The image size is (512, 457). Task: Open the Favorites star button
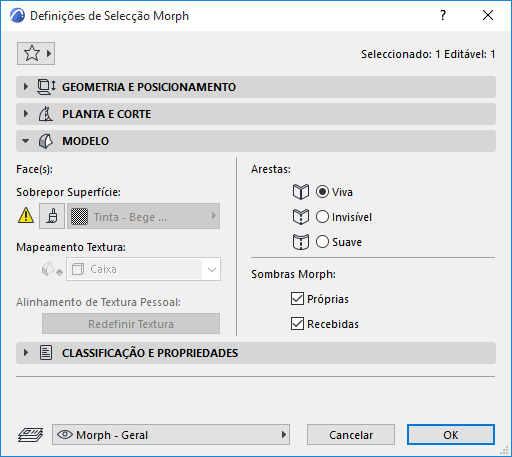36,53
